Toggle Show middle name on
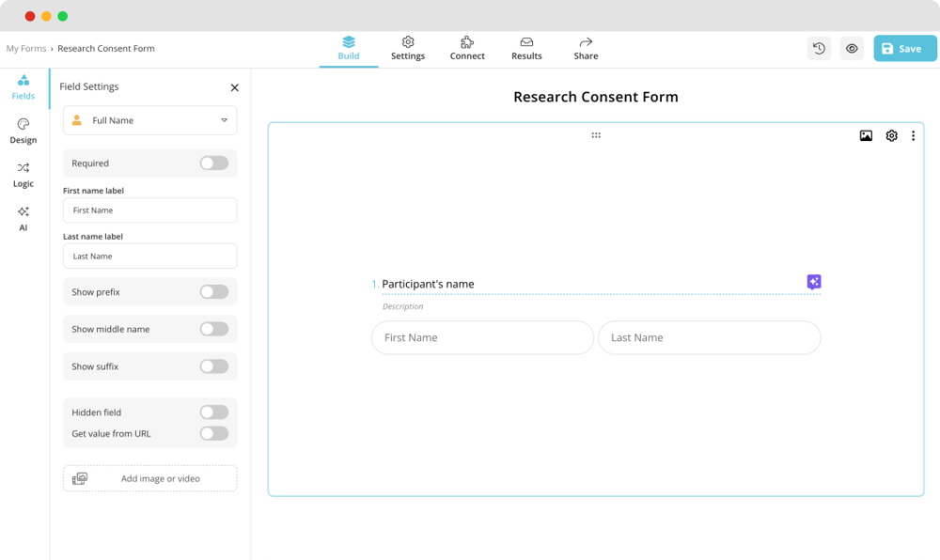940x560 pixels. [x=213, y=330]
